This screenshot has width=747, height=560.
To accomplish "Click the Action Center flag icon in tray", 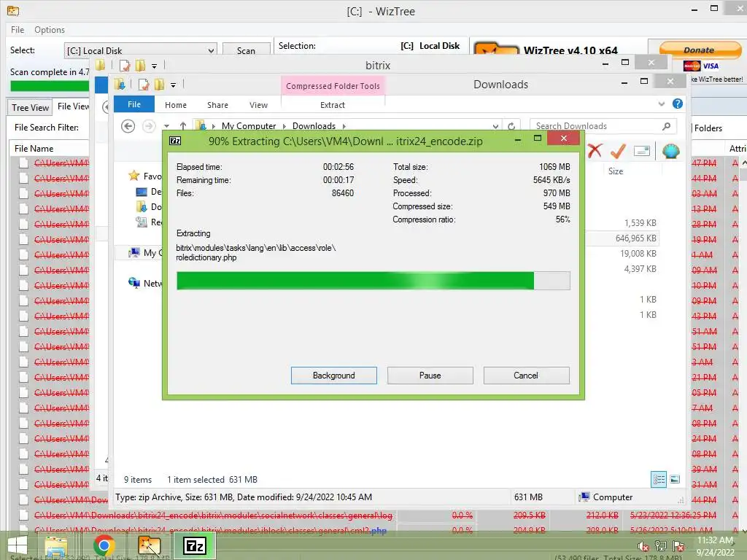I will click(x=678, y=546).
